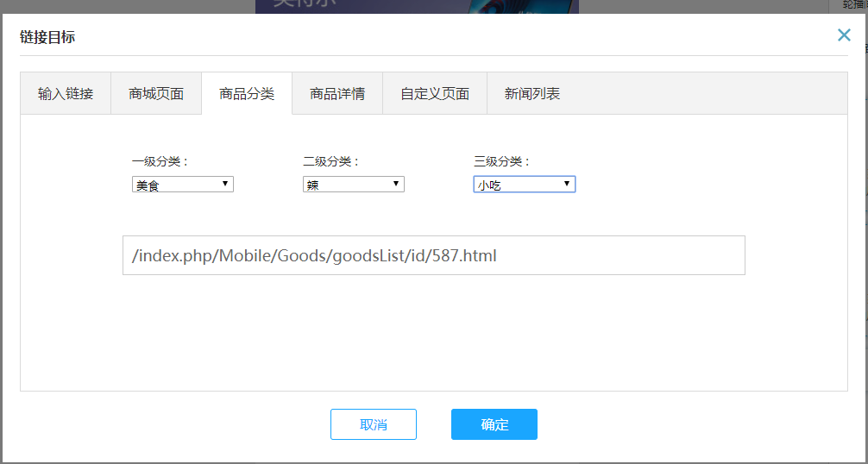Click the 取消 button
The image size is (868, 464).
pos(374,424)
